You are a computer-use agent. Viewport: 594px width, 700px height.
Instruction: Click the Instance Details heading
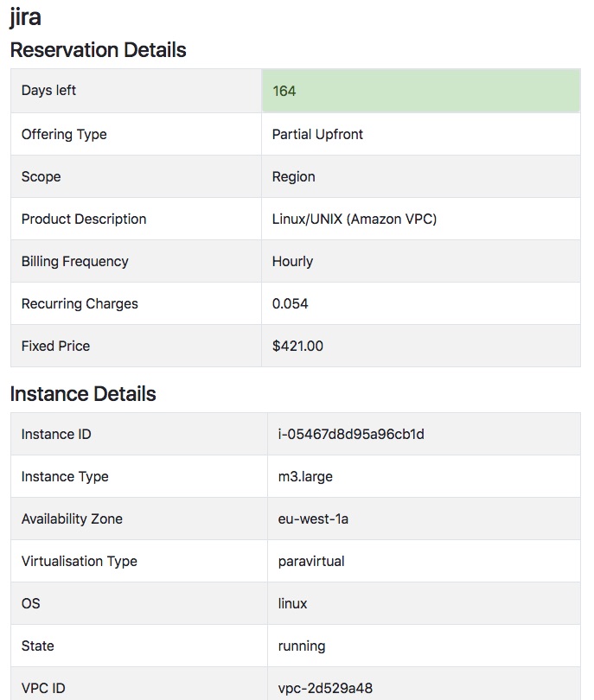pos(83,394)
